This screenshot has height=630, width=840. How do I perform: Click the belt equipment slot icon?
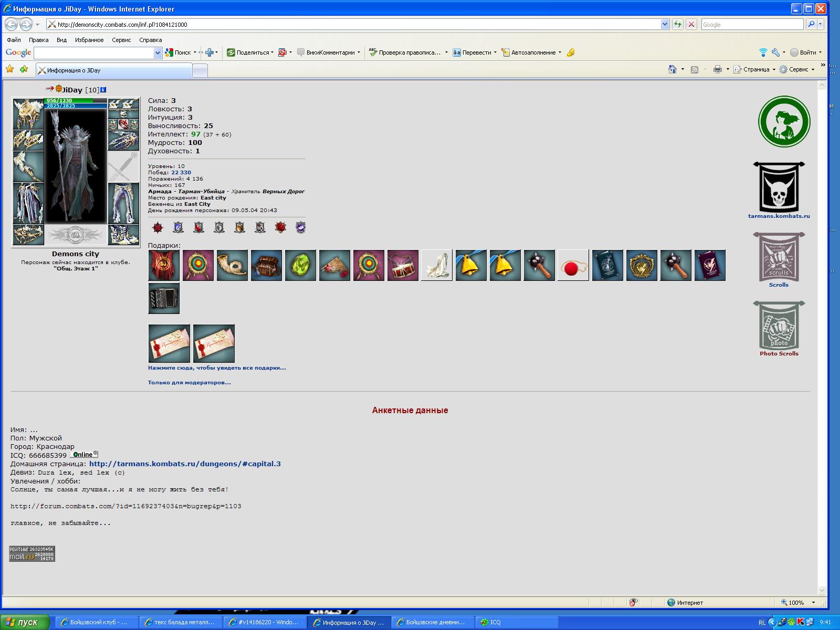[28, 235]
